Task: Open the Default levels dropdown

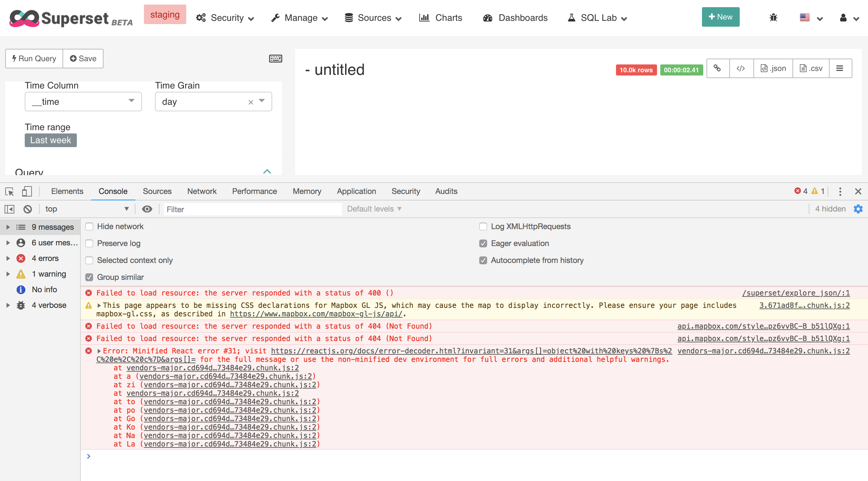Action: [374, 209]
